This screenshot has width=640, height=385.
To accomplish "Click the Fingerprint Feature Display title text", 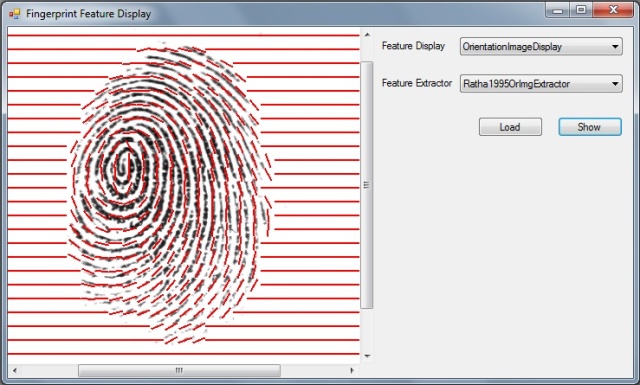I will pos(89,14).
